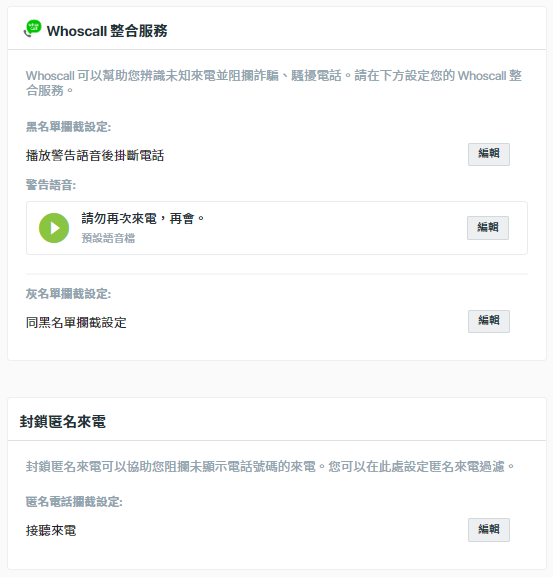
Task: Click the 黑名單攔截設定 label
Action: tap(68, 127)
